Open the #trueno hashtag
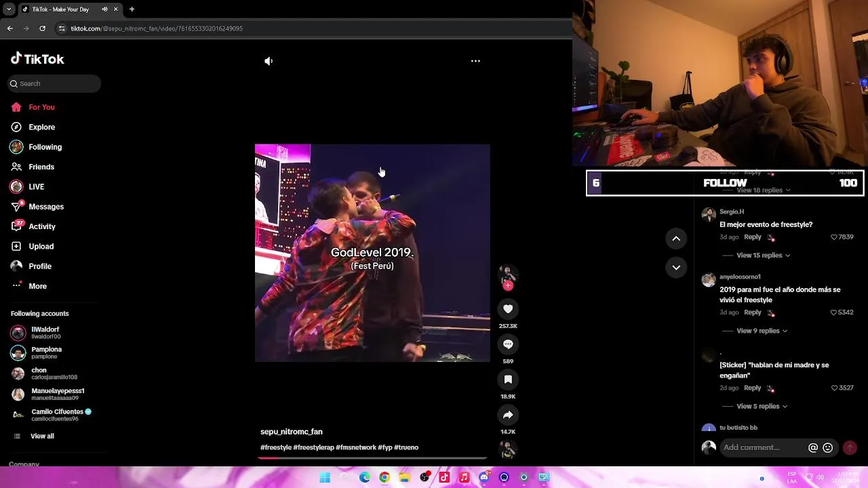 [x=406, y=447]
